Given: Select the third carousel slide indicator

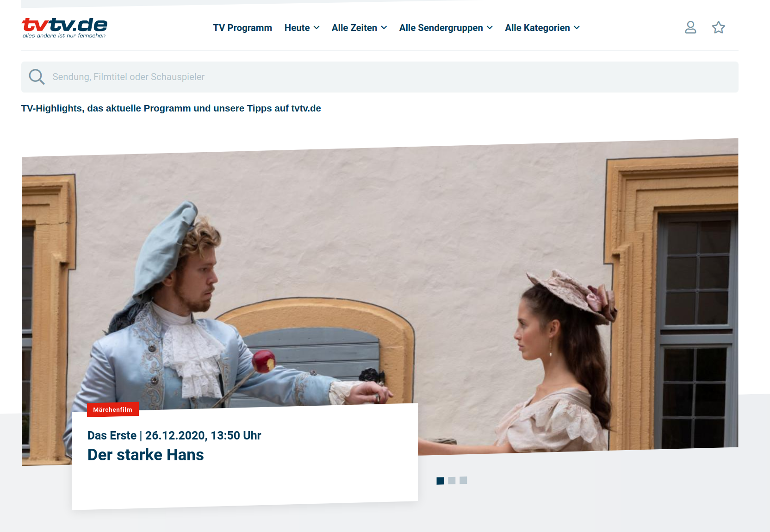Looking at the screenshot, I should click(463, 480).
